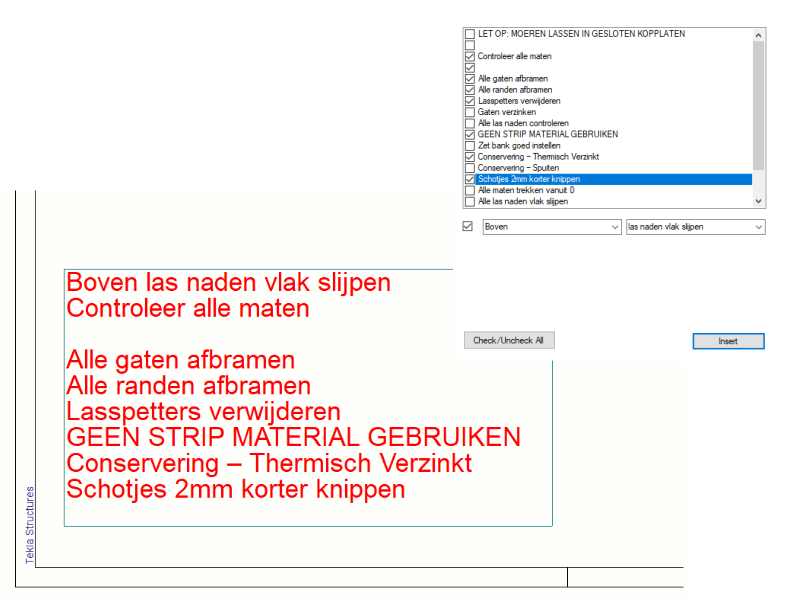
Task: Uncheck 'Alle gaten afbramen' item
Action: pos(470,79)
